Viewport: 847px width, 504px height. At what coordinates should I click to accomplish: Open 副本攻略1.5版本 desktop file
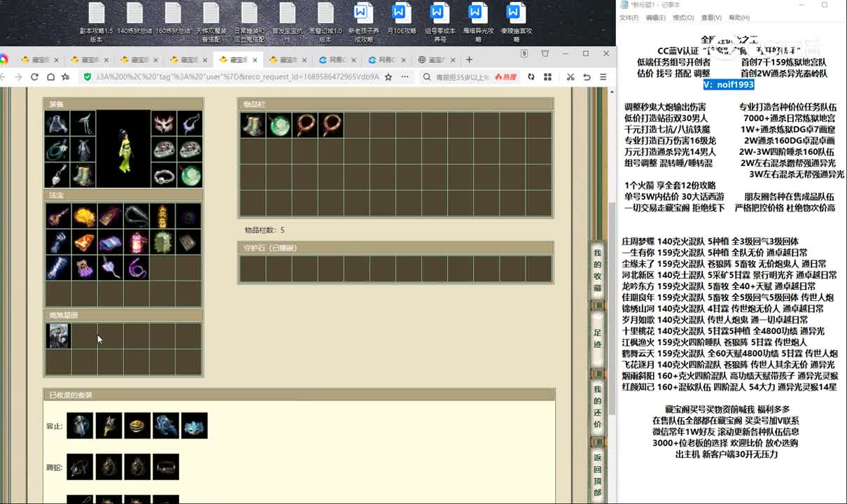[97, 23]
